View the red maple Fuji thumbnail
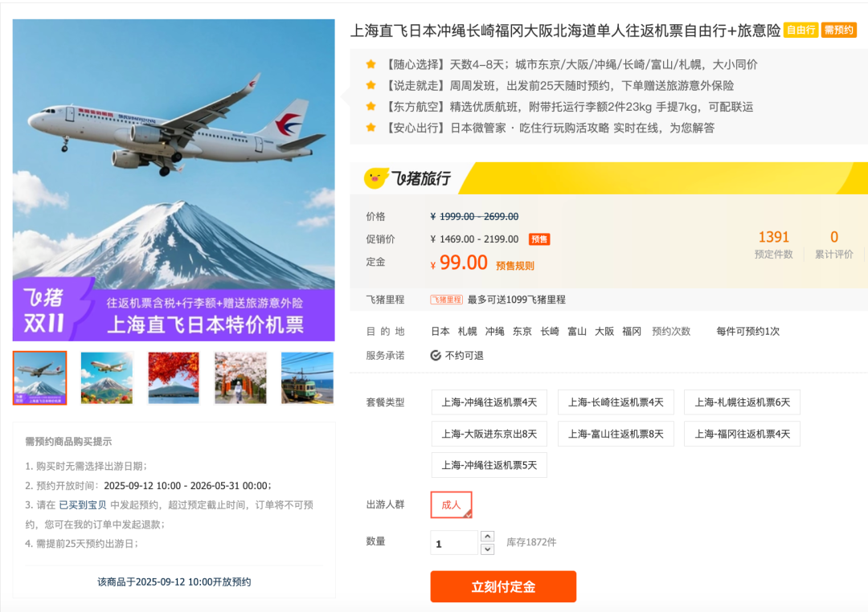Viewport: 868px width, 612px height. pyautogui.click(x=174, y=378)
